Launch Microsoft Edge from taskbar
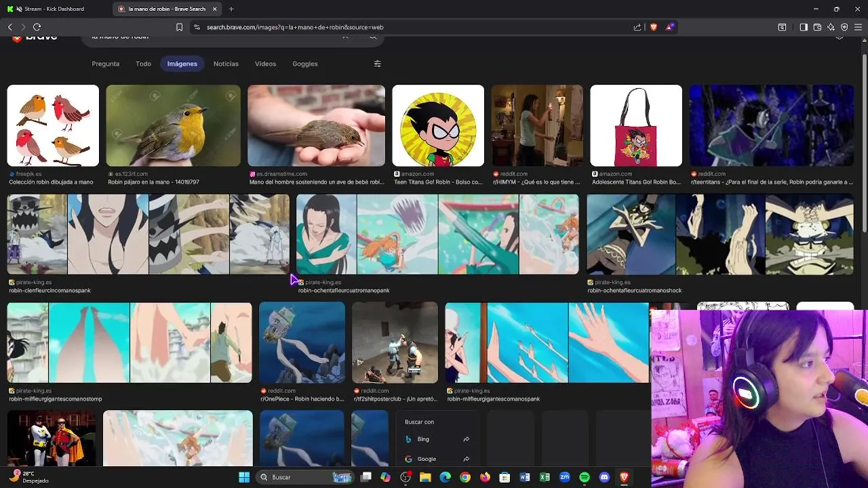 click(x=445, y=477)
